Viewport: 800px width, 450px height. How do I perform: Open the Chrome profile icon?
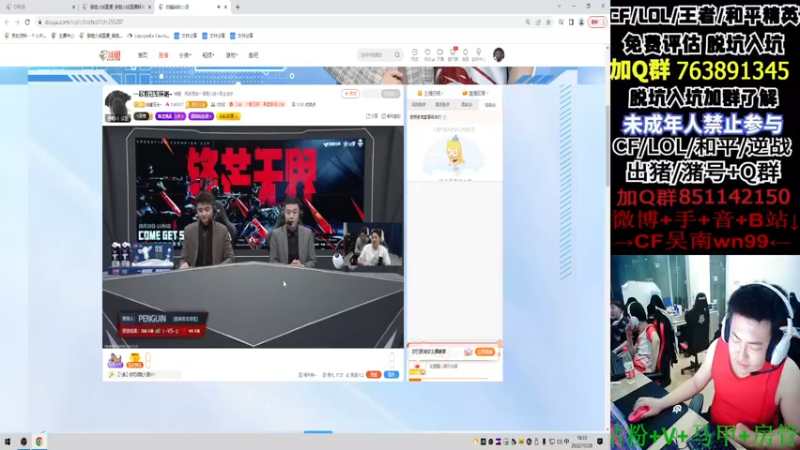coord(581,22)
